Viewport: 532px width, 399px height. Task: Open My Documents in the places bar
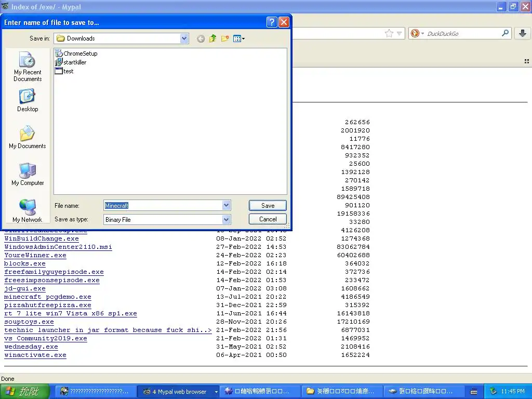[28, 137]
